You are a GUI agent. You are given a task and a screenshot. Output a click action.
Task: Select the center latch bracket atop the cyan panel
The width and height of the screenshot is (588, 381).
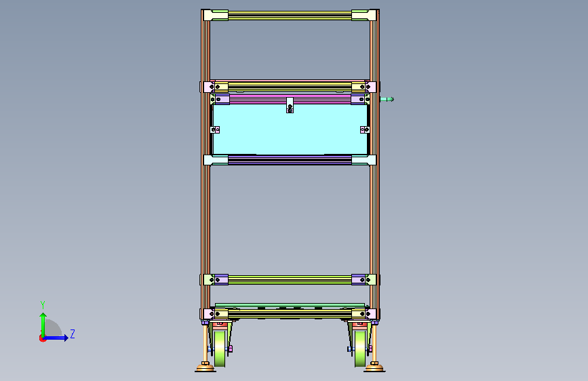tap(290, 105)
